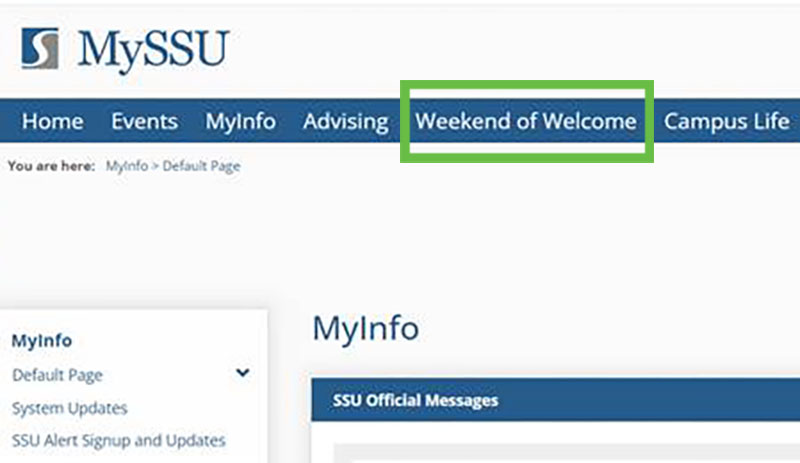Open SSU Alert Signup and Updates link
Viewport: 800px width, 463px height.
tap(118, 440)
